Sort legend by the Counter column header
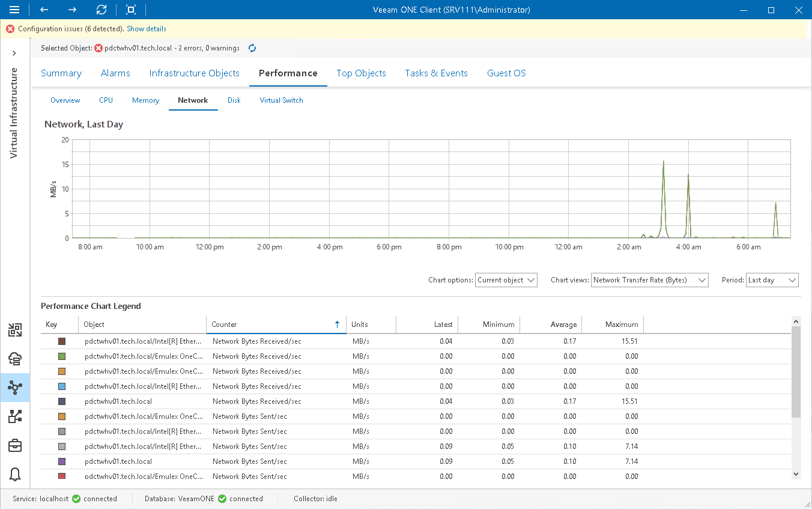The width and height of the screenshot is (812, 509). (223, 325)
